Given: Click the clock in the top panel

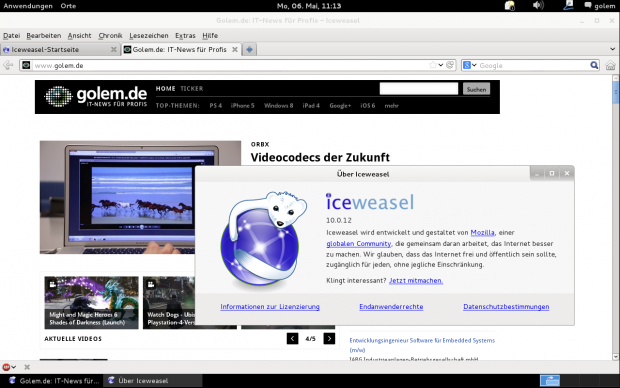Looking at the screenshot, I should pos(309,6).
